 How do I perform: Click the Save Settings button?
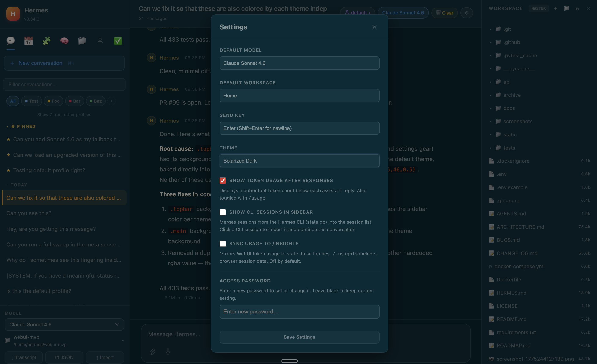(x=300, y=337)
